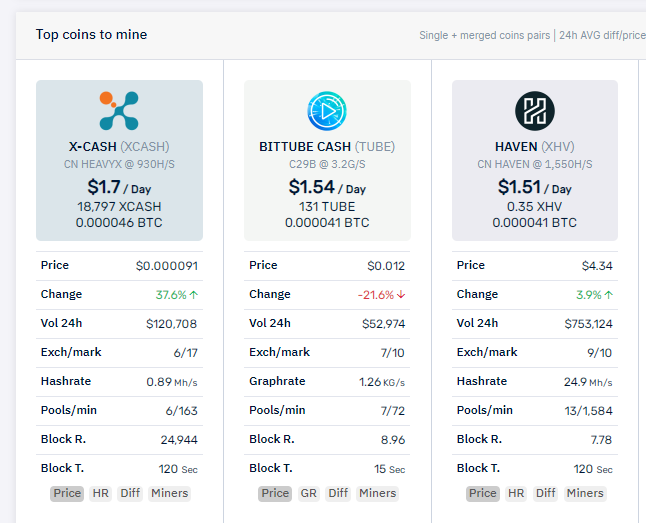Click Haven block reward 7.78

(x=602, y=440)
